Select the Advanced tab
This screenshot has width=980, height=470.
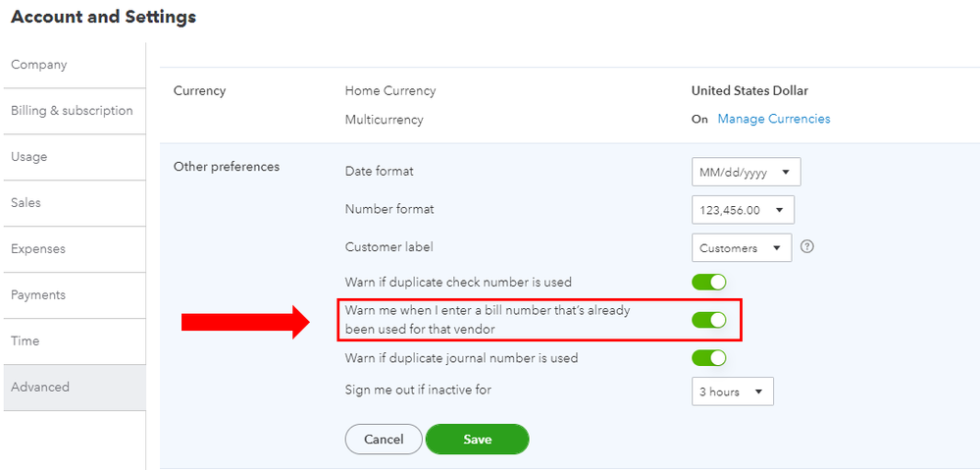coord(40,388)
